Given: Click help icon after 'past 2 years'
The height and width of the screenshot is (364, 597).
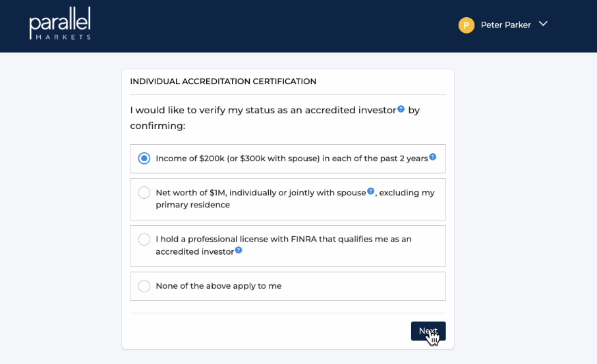Looking at the screenshot, I should tap(432, 157).
